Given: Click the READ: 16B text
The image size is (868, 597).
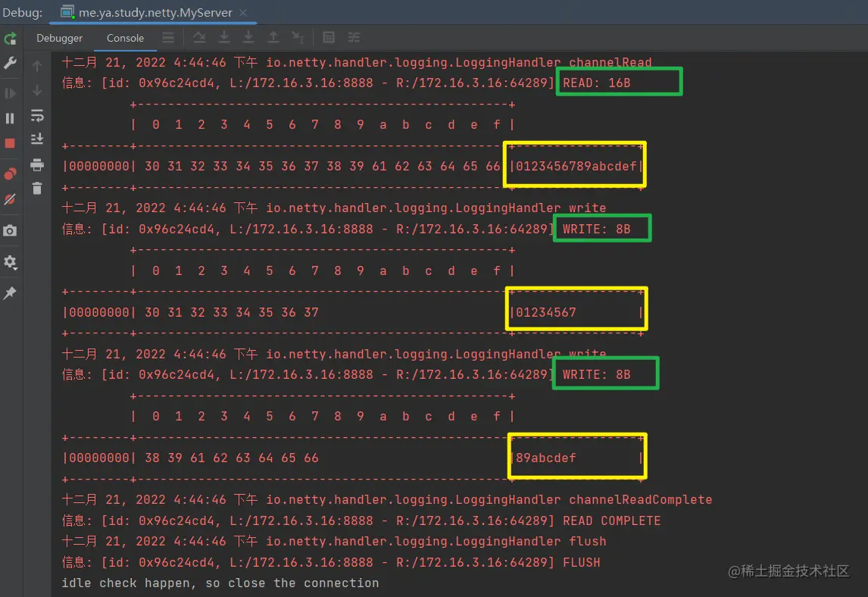Looking at the screenshot, I should point(597,83).
